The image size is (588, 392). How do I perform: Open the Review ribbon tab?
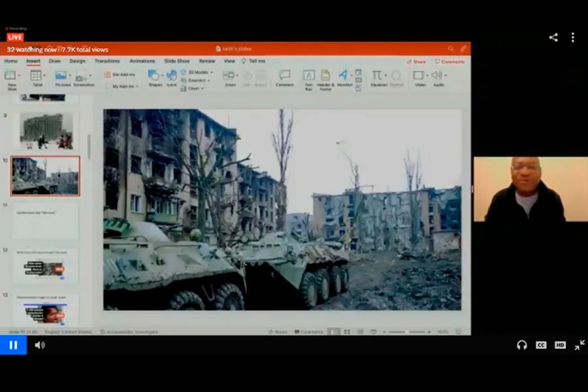207,61
